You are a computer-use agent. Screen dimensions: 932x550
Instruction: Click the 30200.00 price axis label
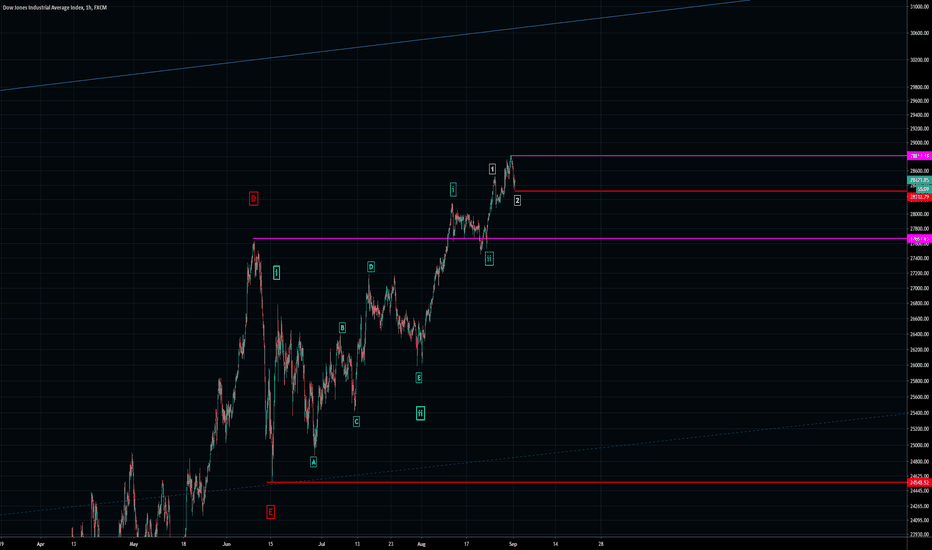920,60
